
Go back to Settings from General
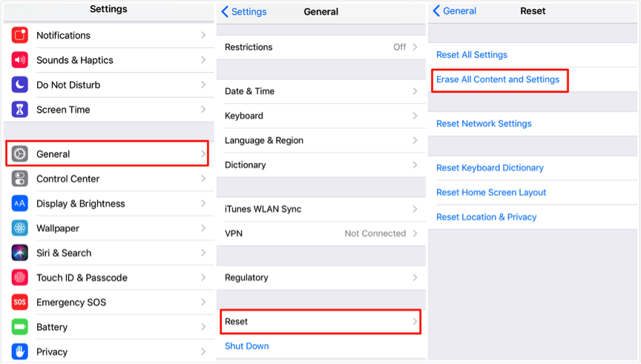click(244, 12)
